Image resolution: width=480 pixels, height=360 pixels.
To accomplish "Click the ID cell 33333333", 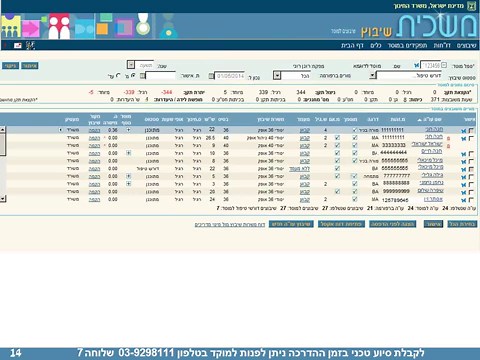I will (394, 145).
